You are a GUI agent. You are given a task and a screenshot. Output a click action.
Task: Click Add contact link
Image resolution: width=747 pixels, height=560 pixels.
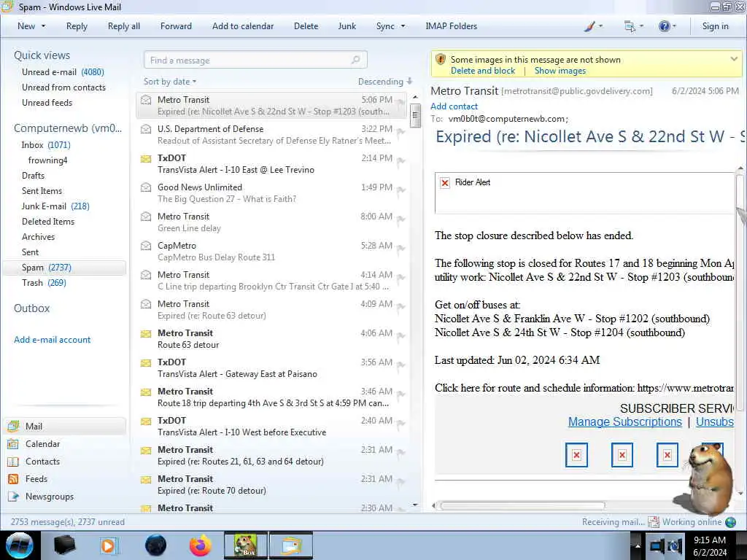click(x=454, y=106)
